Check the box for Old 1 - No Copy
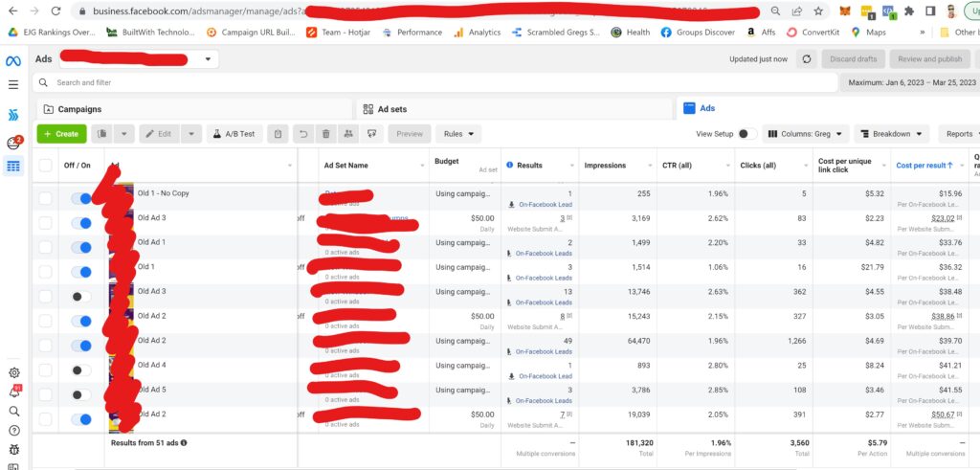This screenshot has height=470, width=980. tap(45, 198)
